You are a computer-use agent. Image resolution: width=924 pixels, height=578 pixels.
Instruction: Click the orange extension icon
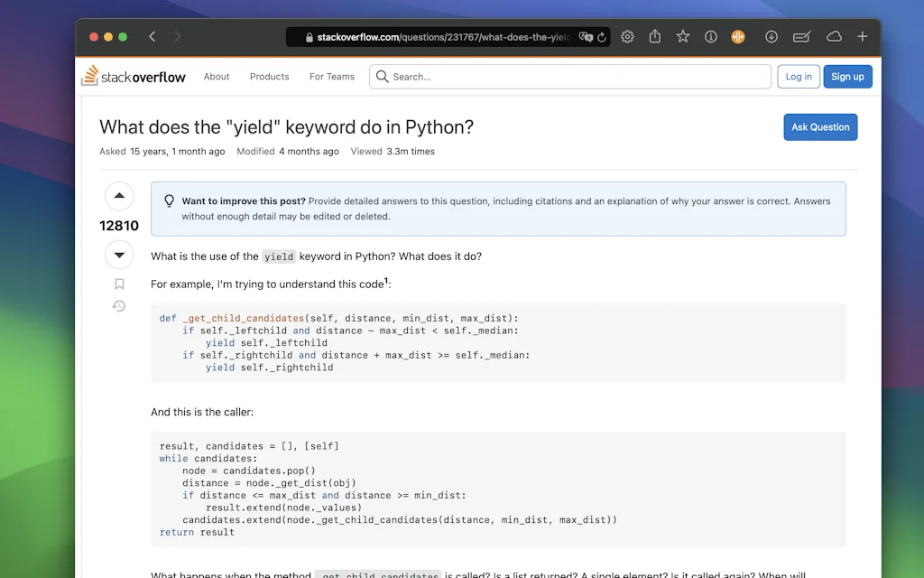(x=738, y=37)
